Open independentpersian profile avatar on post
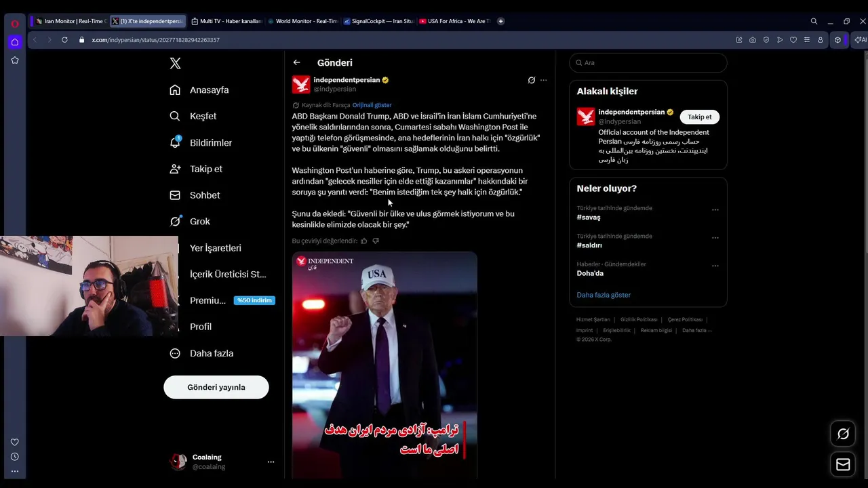Image resolution: width=868 pixels, height=488 pixels. [301, 84]
